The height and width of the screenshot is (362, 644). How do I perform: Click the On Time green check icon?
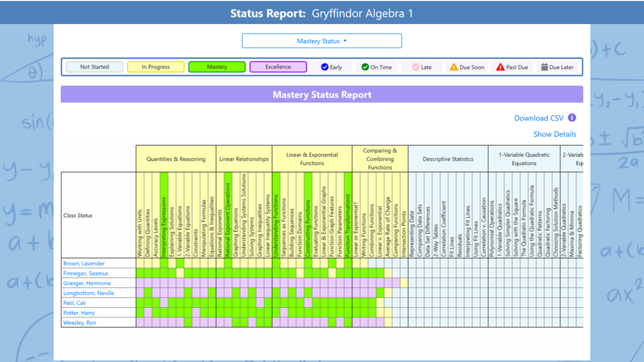pos(365,67)
